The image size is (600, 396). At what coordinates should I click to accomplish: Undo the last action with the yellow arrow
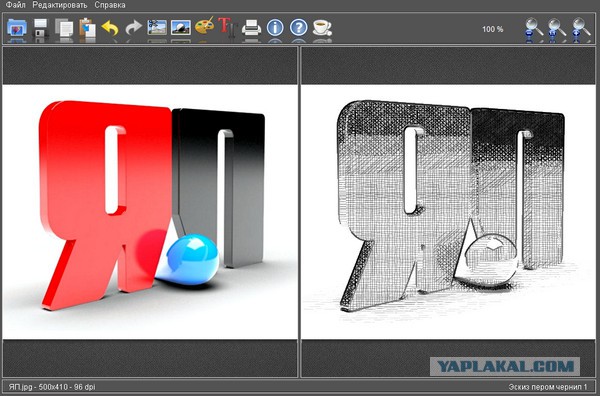pos(110,28)
